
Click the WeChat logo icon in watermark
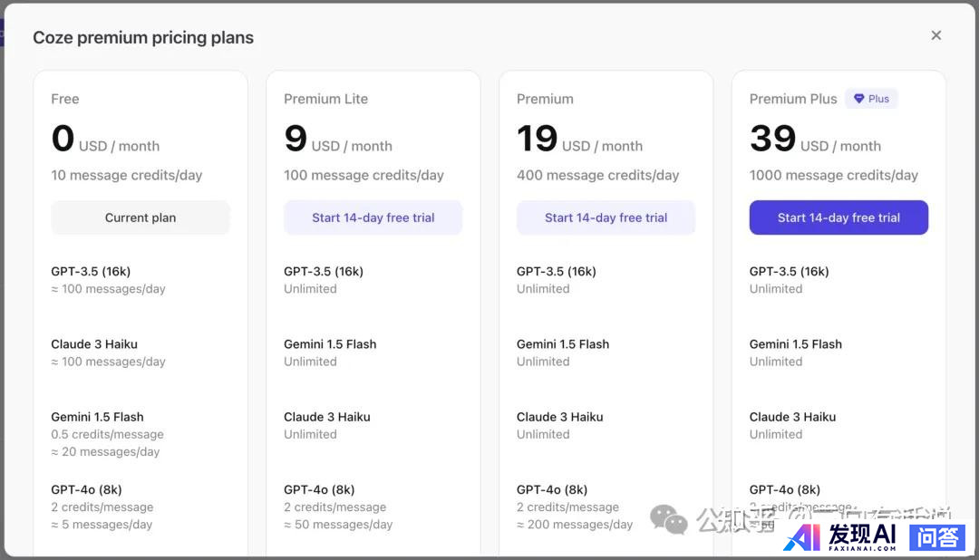click(669, 519)
